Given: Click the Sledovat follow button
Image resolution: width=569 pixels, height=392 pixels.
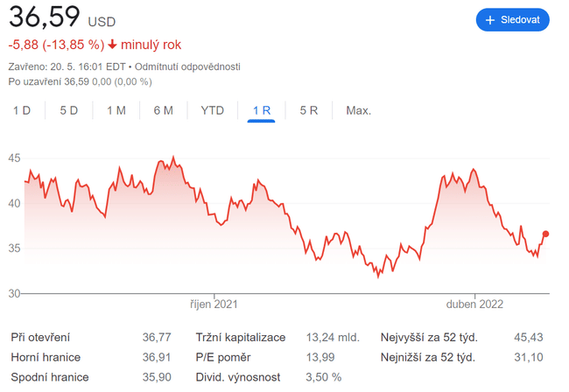Looking at the screenshot, I should [x=512, y=19].
